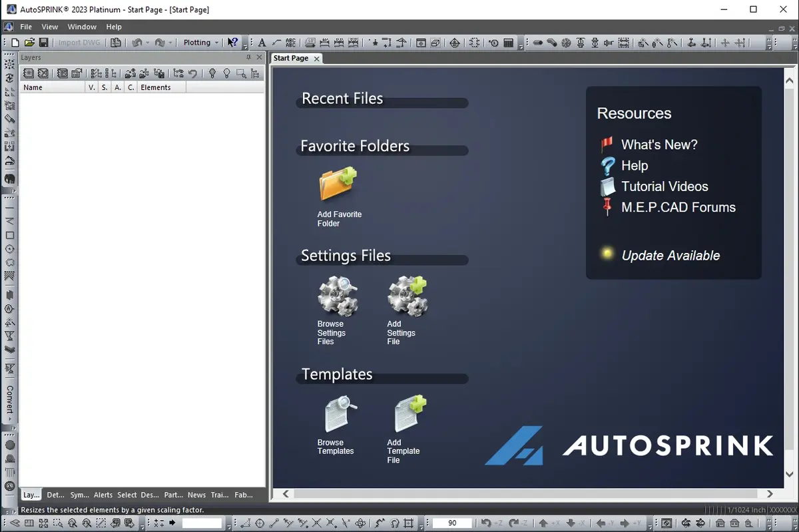Click the Add Settings File icon
Viewport: 799px width, 532px height.
407,296
